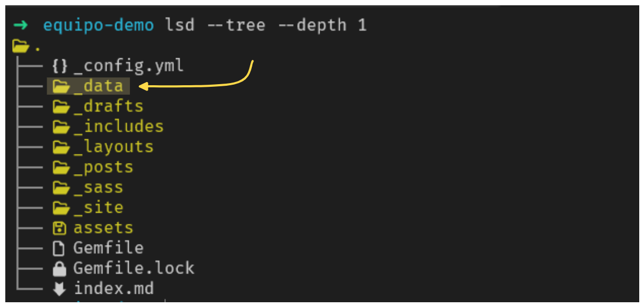This screenshot has height=307, width=644.
Task: Select the _site folder name
Action: pos(99,207)
